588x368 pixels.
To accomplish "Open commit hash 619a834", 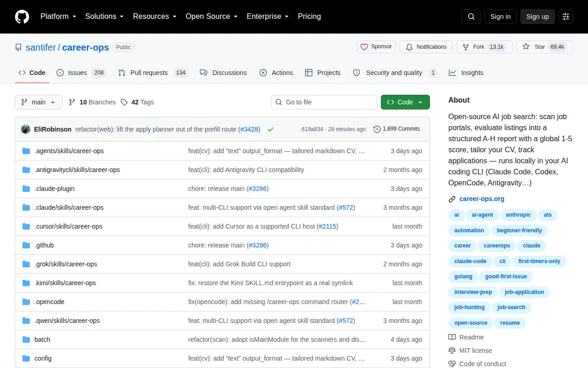I will (x=312, y=129).
